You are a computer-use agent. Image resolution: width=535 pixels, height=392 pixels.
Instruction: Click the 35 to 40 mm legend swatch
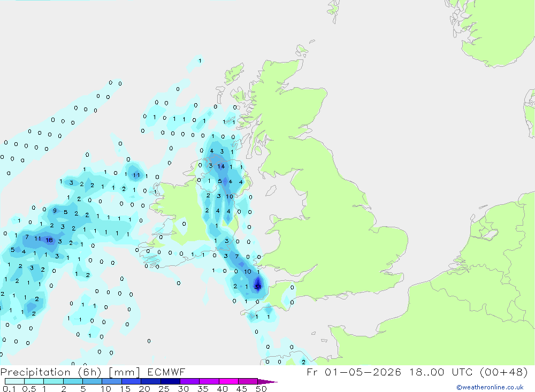point(209,381)
